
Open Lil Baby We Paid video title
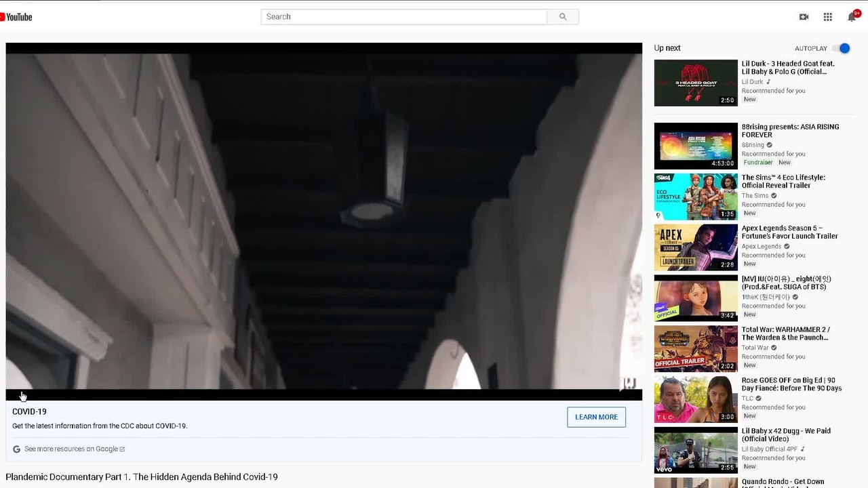[786, 435]
